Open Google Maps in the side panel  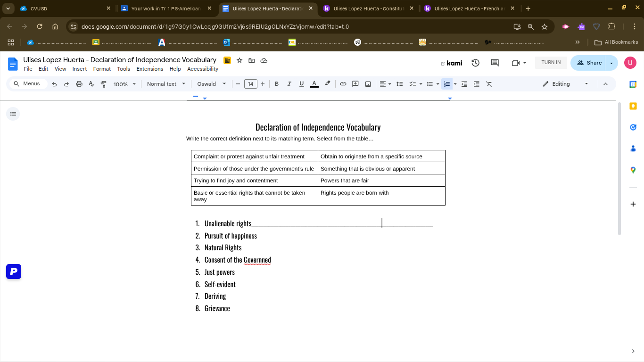tap(633, 170)
